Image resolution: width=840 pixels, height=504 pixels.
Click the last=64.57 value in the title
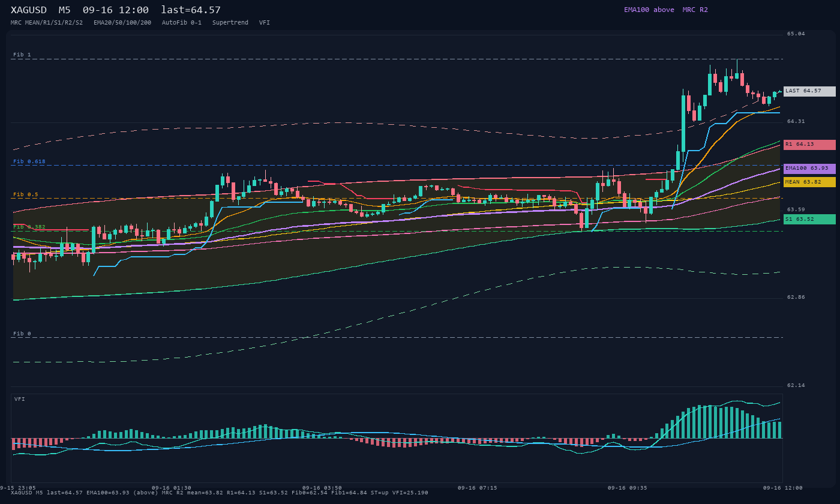point(191,10)
